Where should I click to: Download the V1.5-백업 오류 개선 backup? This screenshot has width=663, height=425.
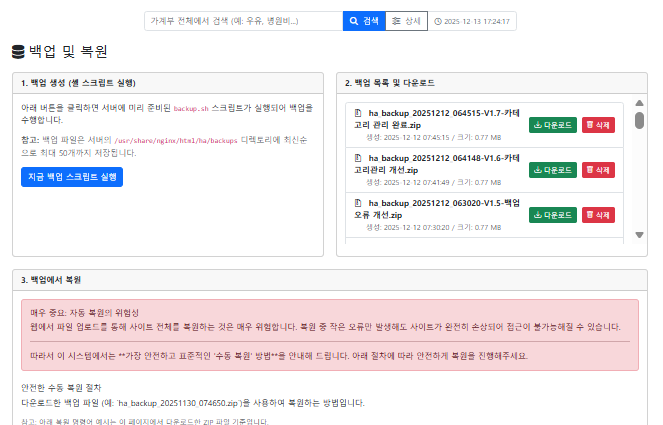553,215
